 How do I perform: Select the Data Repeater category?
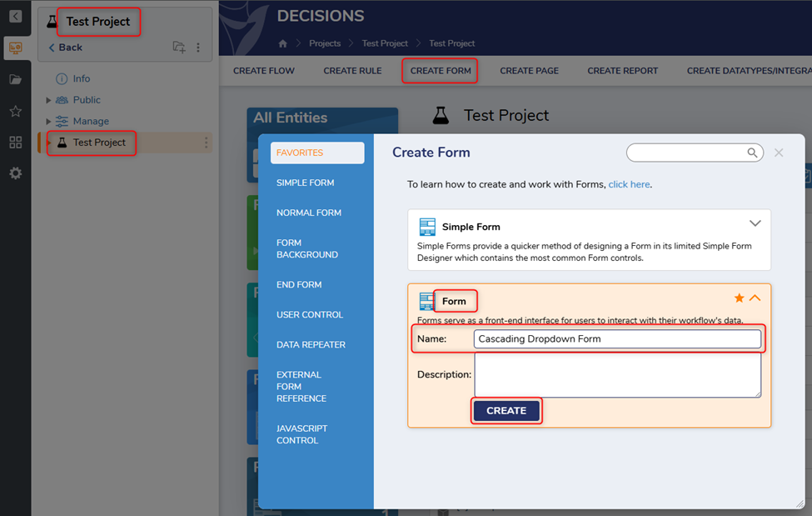(x=311, y=344)
